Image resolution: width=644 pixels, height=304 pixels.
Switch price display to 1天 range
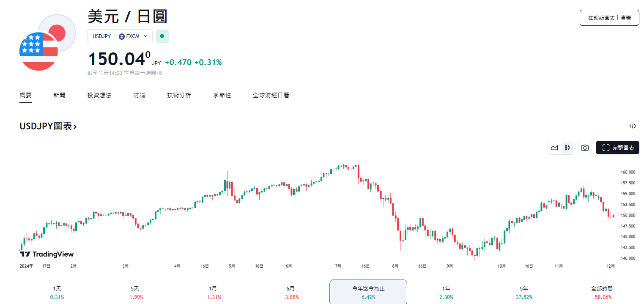[x=58, y=291]
